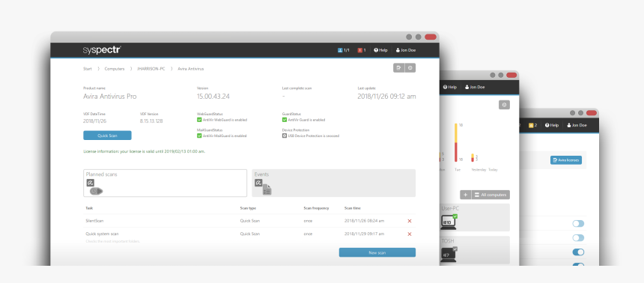Click the Scan type column header
This screenshot has width=644, height=283.
[248, 208]
